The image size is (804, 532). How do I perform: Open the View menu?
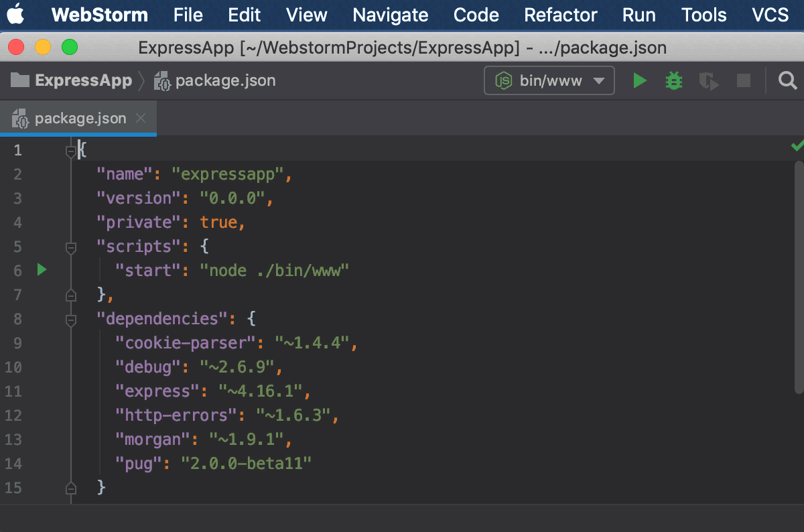[307, 15]
